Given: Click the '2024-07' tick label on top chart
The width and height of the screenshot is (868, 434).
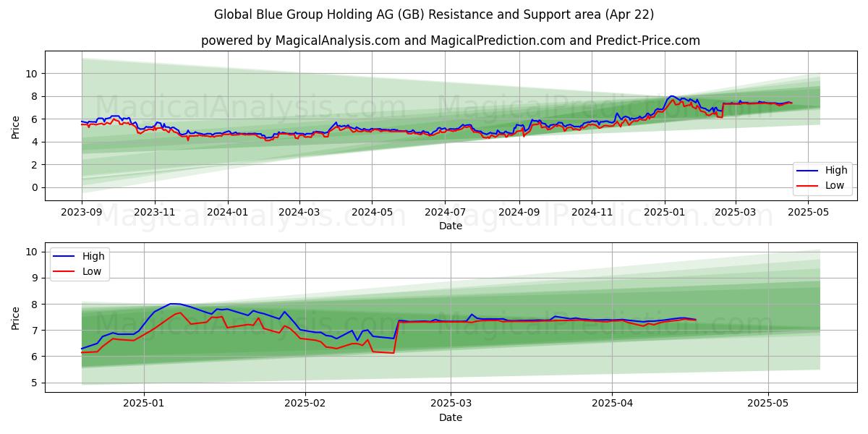Looking at the screenshot, I should [445, 213].
